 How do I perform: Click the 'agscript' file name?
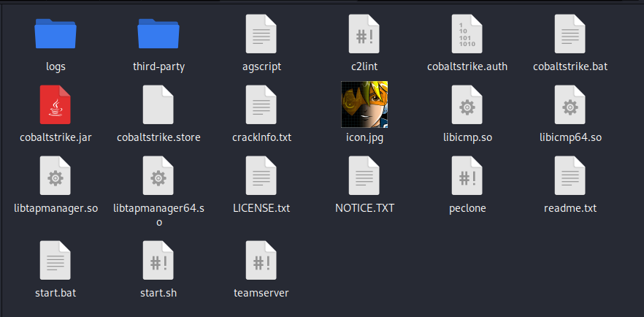pyautogui.click(x=261, y=66)
